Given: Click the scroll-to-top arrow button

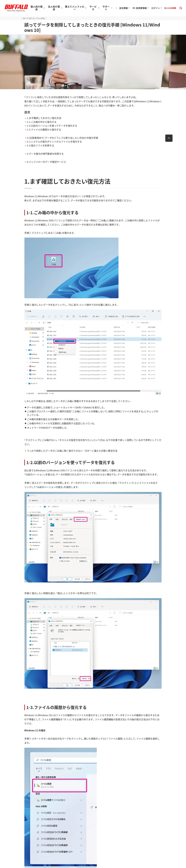Looking at the screenshot, I should click(169, 138).
